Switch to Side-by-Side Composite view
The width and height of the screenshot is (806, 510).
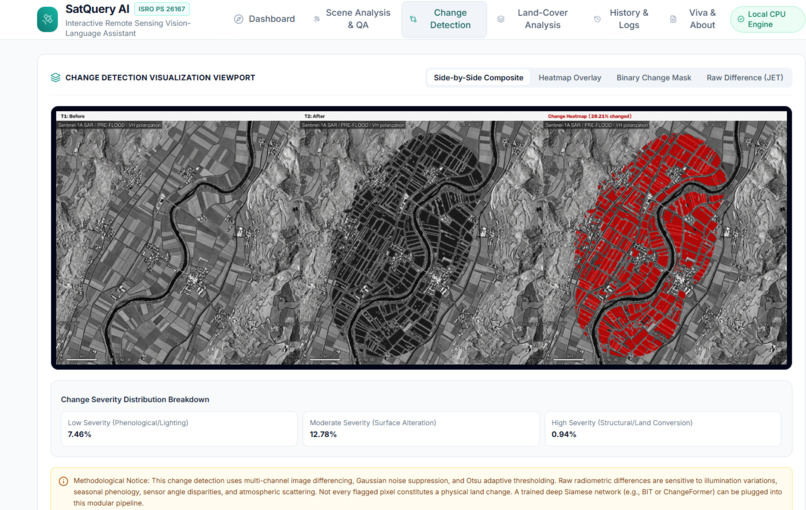point(479,78)
